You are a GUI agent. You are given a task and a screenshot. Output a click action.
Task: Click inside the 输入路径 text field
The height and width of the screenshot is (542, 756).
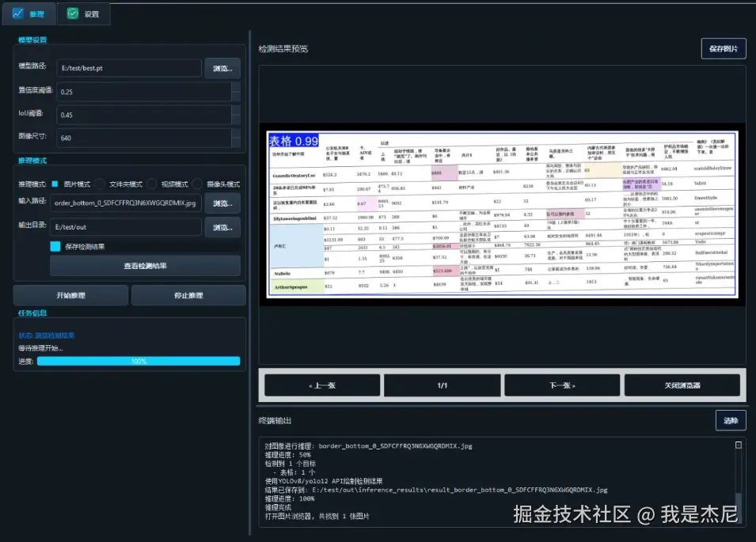coord(127,203)
